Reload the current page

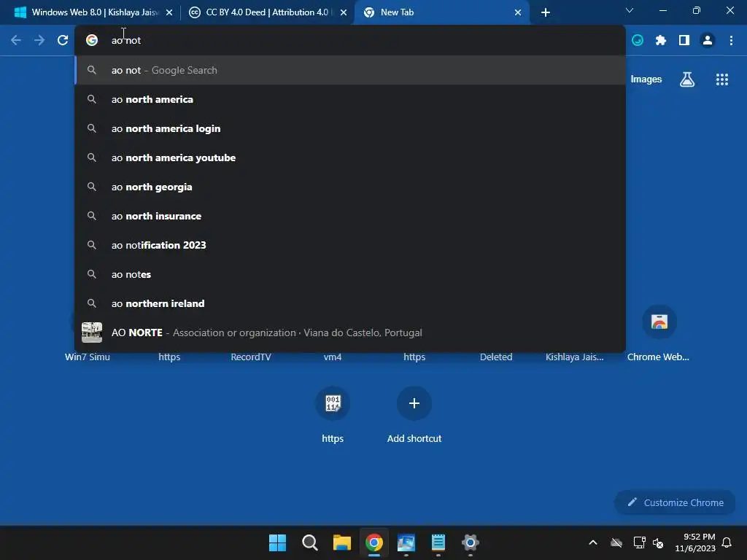[x=63, y=41]
